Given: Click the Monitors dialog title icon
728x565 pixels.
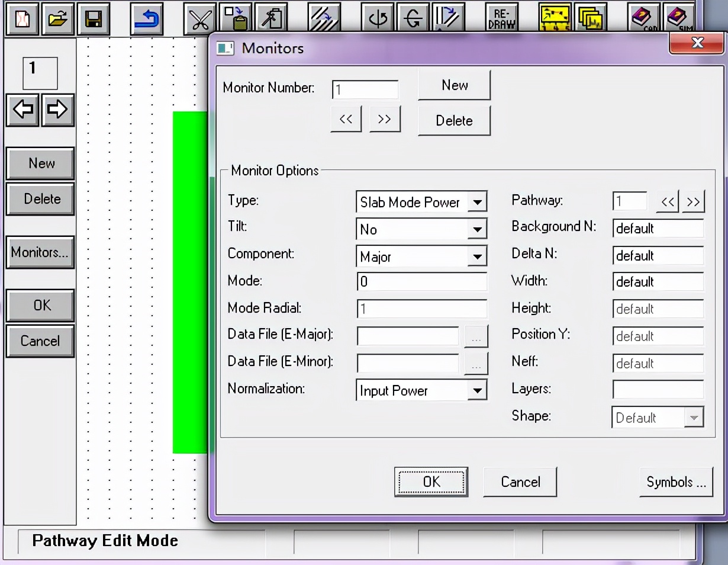Looking at the screenshot, I should tap(225, 48).
